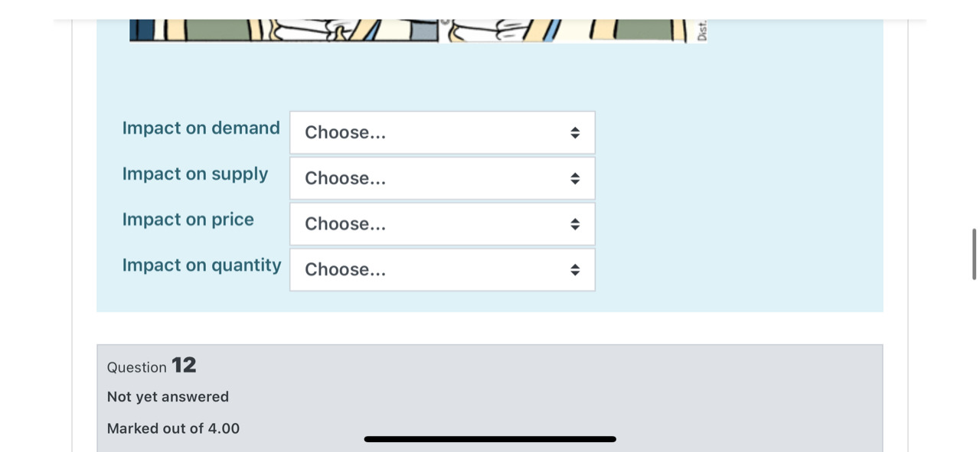Viewport: 980px width, 452px height.
Task: Click the Impact on quantity label
Action: (x=201, y=265)
